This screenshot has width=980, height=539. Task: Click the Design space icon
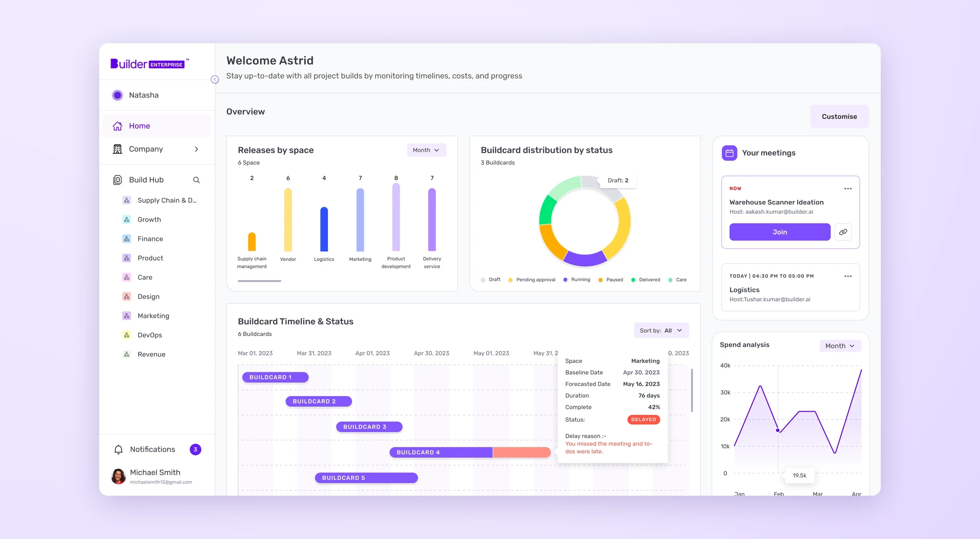coord(127,297)
